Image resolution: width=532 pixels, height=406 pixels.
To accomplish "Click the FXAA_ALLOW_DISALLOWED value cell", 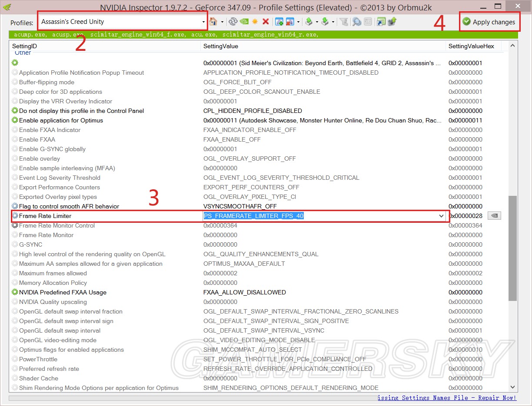I will coord(245,292).
